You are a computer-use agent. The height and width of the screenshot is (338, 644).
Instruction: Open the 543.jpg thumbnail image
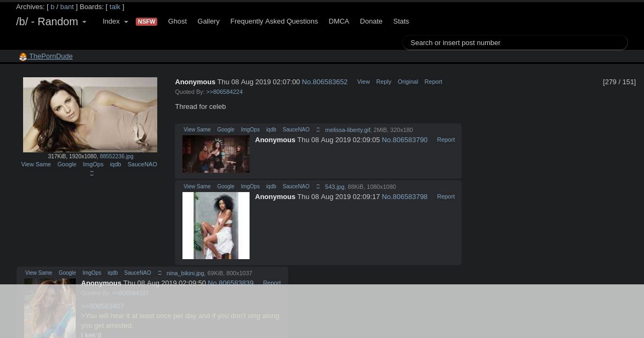(x=216, y=226)
